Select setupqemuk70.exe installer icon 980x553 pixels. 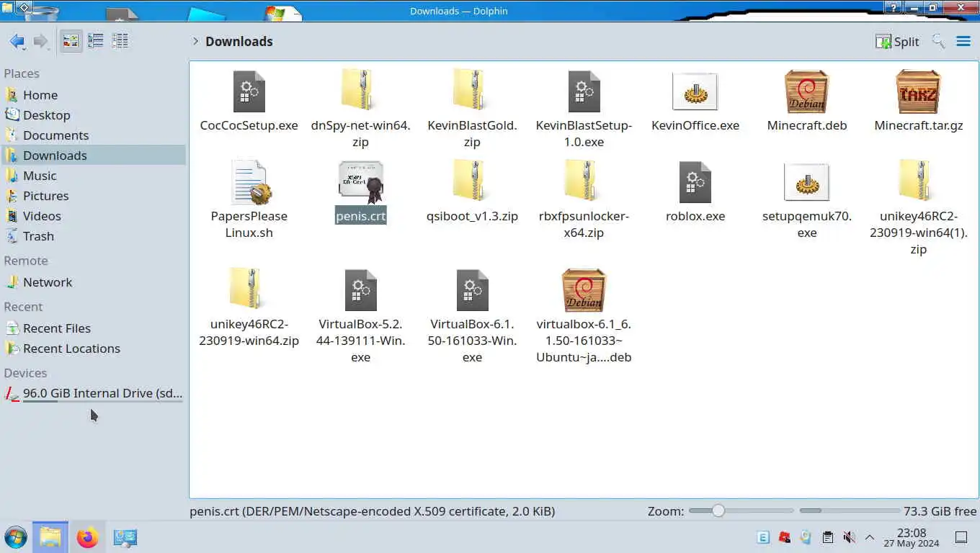807,182
